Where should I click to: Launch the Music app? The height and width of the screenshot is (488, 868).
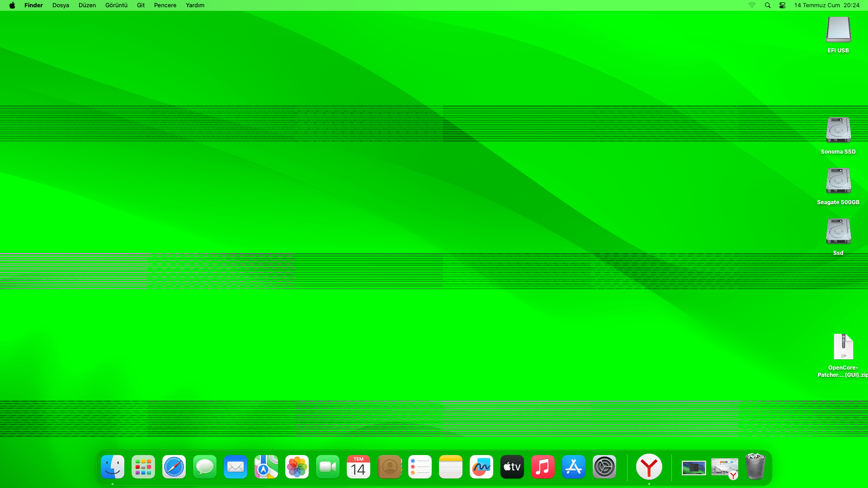pos(543,467)
